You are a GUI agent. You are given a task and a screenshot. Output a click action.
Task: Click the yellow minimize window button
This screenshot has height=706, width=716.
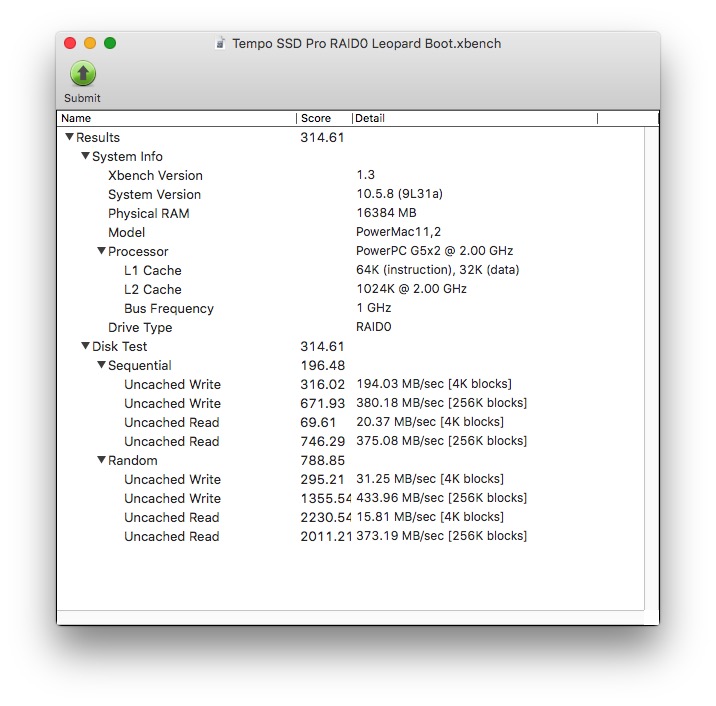pyautogui.click(x=90, y=43)
